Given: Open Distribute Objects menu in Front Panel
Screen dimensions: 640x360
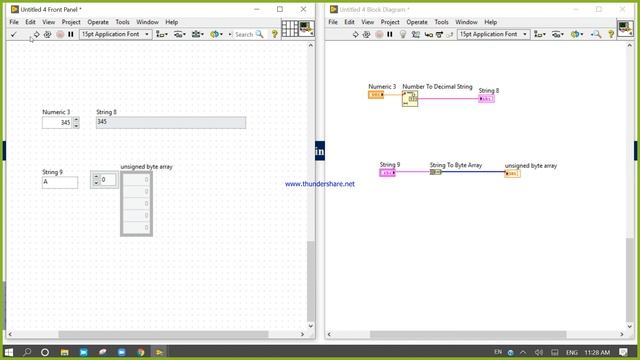Looking at the screenshot, I should tap(179, 35).
